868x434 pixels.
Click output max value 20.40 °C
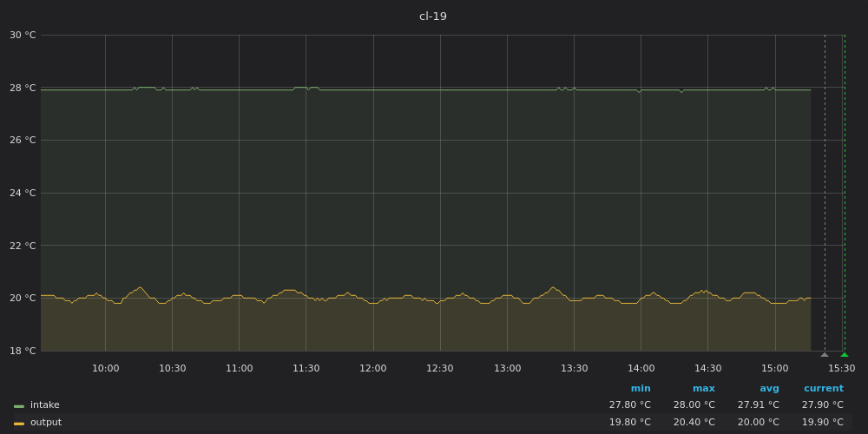(x=694, y=423)
